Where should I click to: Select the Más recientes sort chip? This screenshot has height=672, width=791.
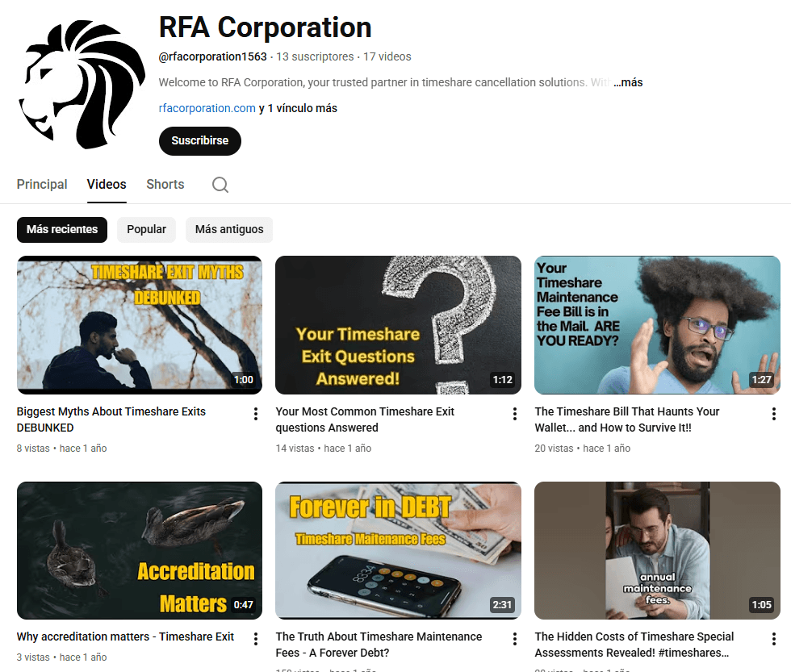tap(62, 229)
